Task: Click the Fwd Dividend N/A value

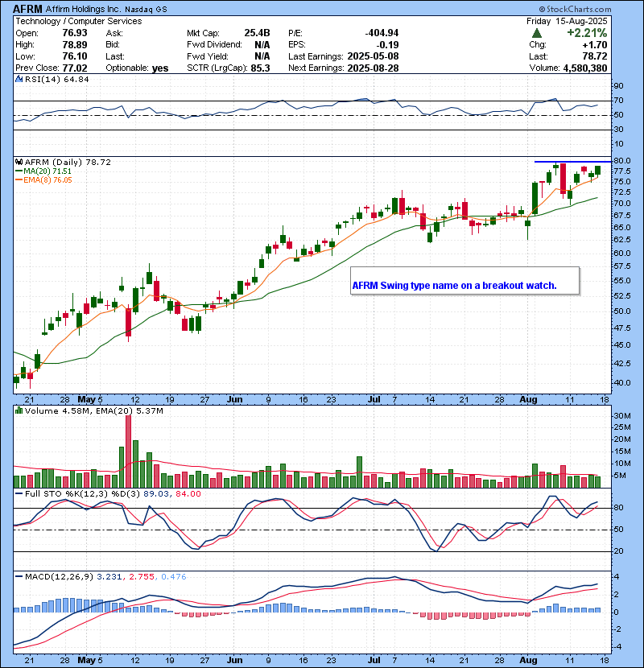Action: [262, 45]
